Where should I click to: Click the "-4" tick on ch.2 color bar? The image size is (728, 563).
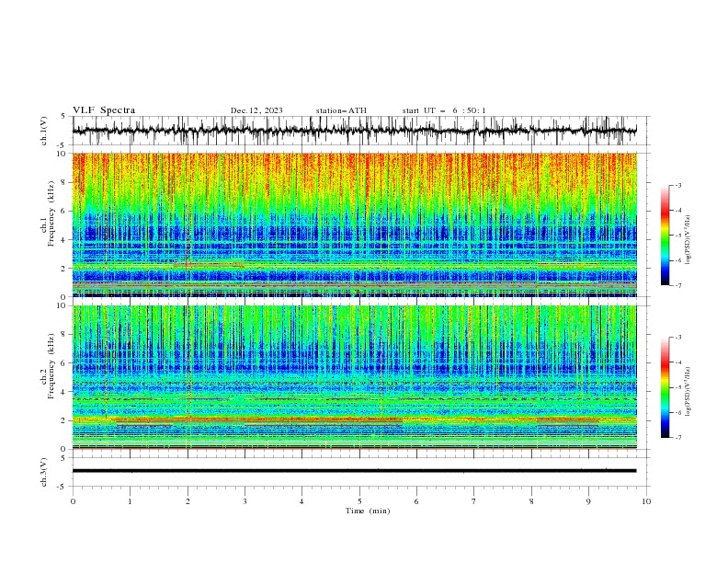click(678, 362)
